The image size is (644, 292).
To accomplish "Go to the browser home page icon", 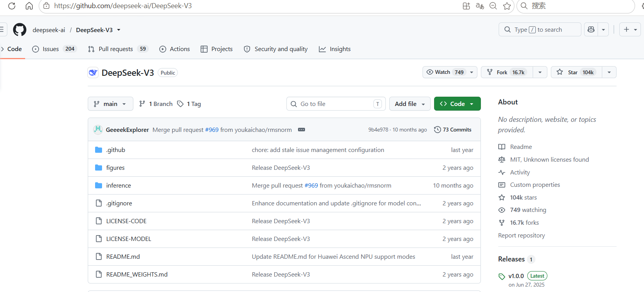I will [29, 6].
